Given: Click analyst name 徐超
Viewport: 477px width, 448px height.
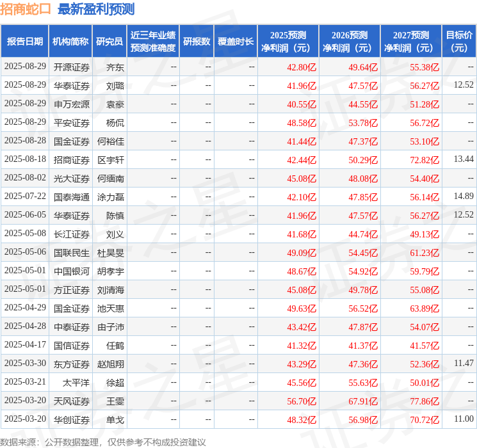Looking at the screenshot, I should pyautogui.click(x=115, y=383).
